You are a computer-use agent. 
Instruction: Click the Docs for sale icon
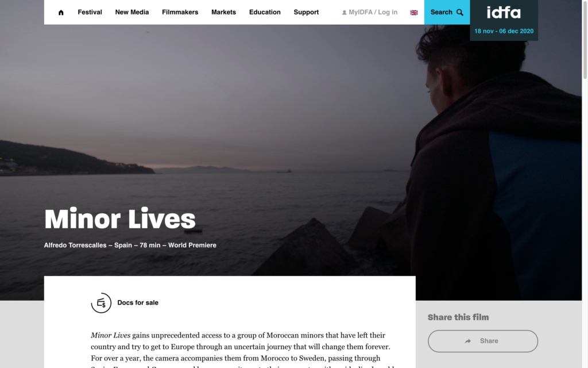click(x=101, y=302)
